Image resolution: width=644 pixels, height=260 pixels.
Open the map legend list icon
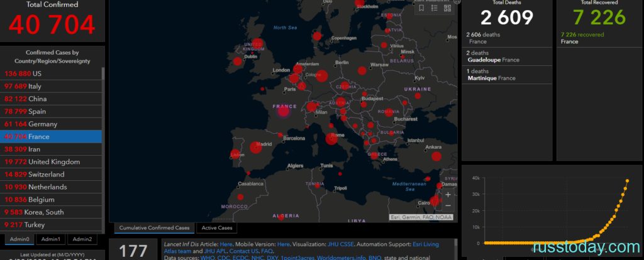(x=435, y=8)
